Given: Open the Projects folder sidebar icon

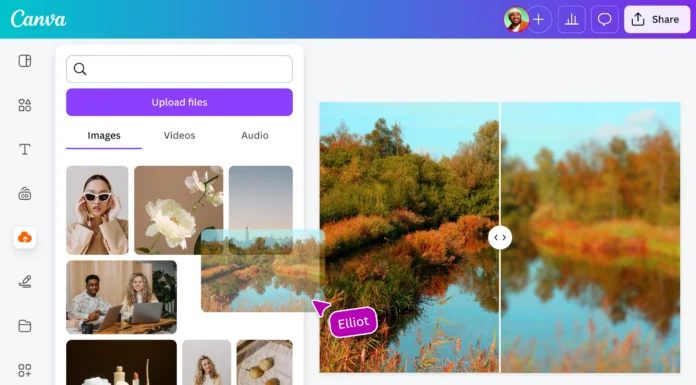Looking at the screenshot, I should (x=25, y=326).
